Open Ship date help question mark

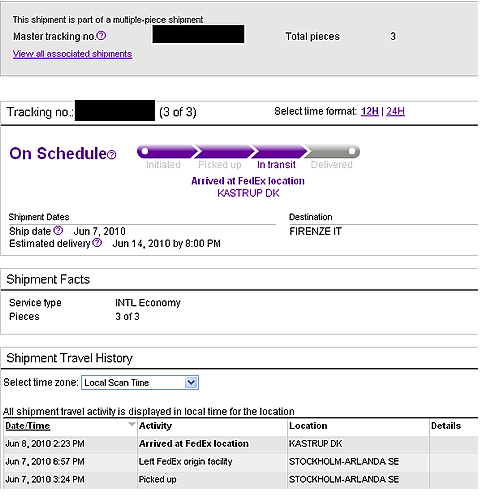58,230
